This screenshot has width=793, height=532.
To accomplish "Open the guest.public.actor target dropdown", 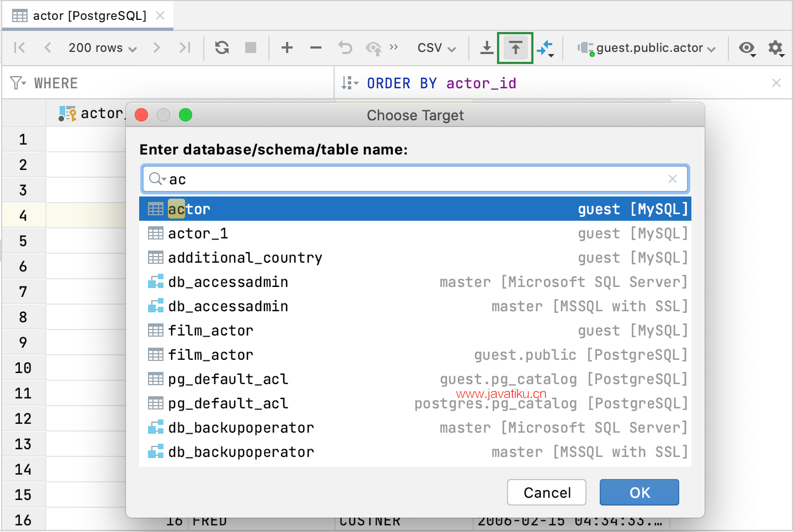I will pyautogui.click(x=646, y=48).
